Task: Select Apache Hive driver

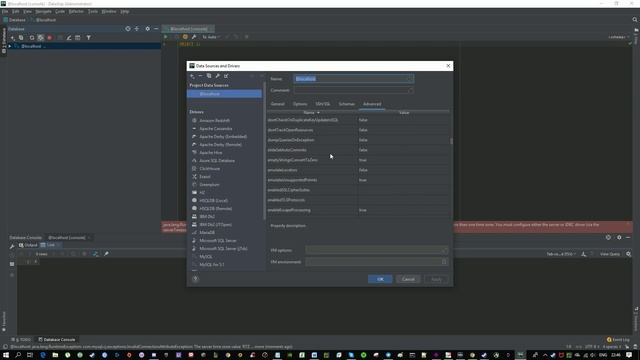Action: tap(211, 153)
